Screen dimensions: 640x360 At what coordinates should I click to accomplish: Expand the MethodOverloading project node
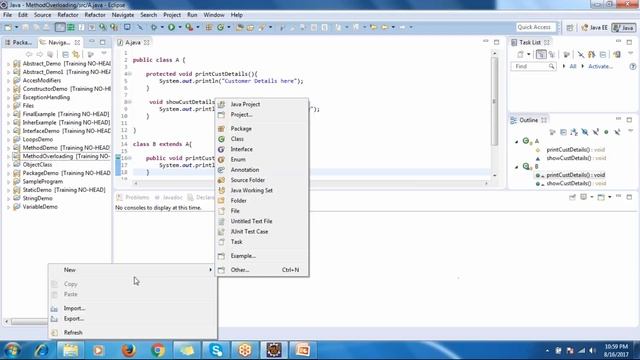click(x=8, y=157)
